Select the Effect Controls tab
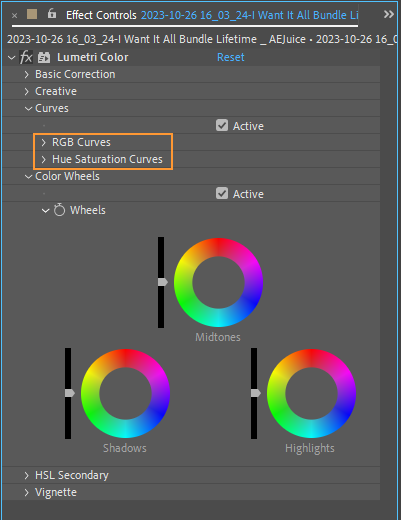 tap(101, 15)
